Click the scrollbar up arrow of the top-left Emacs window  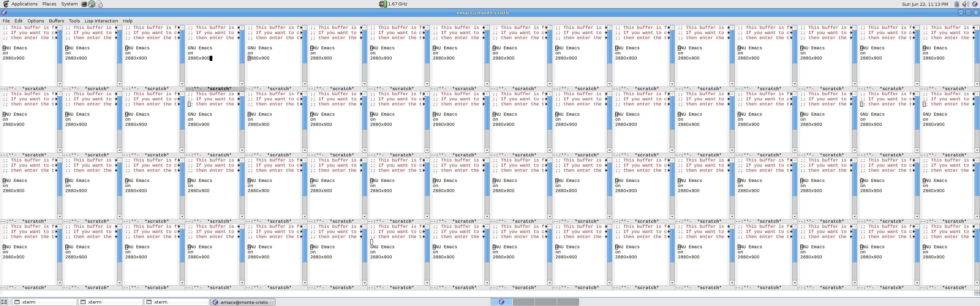(x=60, y=28)
